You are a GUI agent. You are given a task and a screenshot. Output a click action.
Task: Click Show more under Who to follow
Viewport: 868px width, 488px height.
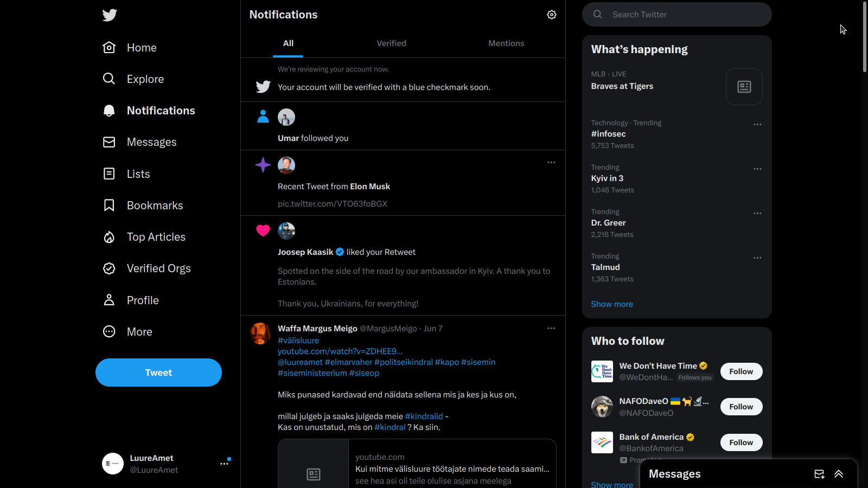[612, 484]
